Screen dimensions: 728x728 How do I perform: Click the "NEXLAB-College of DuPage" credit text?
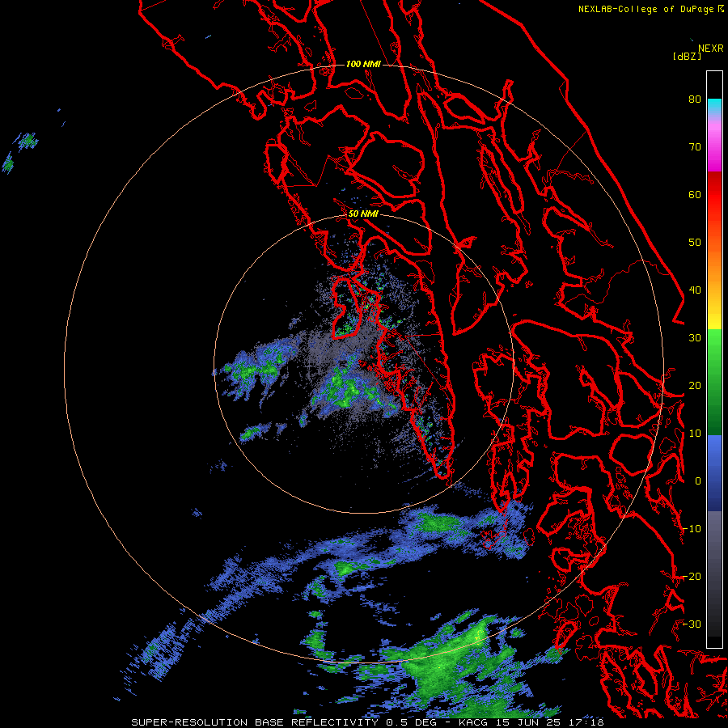645,9
